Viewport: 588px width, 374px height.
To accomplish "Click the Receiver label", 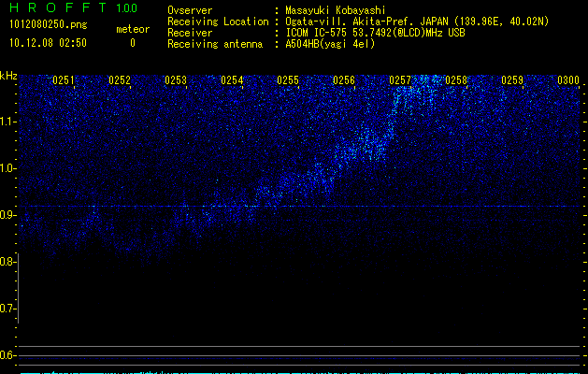I will tap(190, 33).
